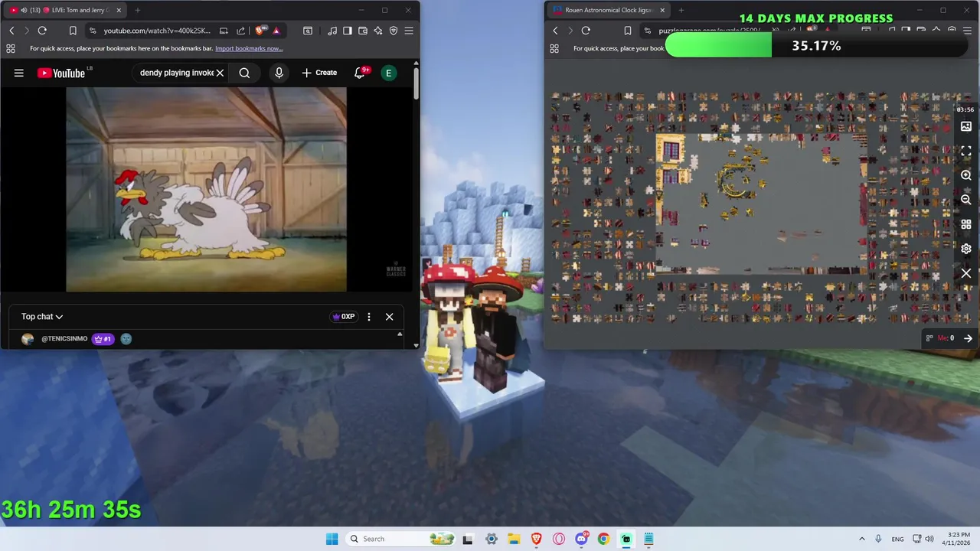980x551 pixels.
Task: Open site settings icon beside youtube.com URL
Action: (x=93, y=31)
